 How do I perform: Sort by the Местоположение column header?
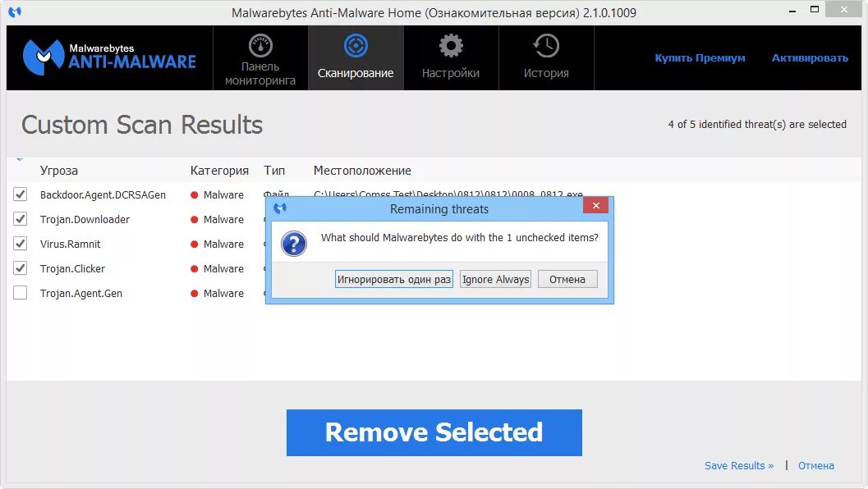click(362, 171)
